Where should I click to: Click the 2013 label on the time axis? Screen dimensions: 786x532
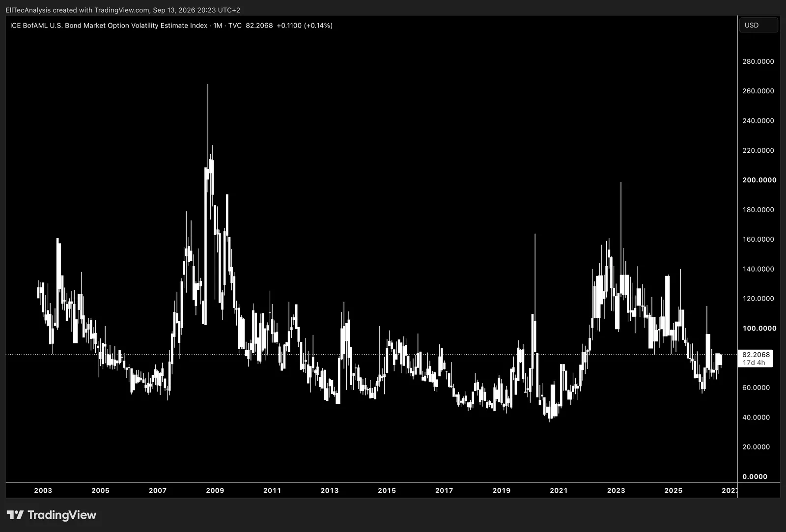tap(330, 490)
